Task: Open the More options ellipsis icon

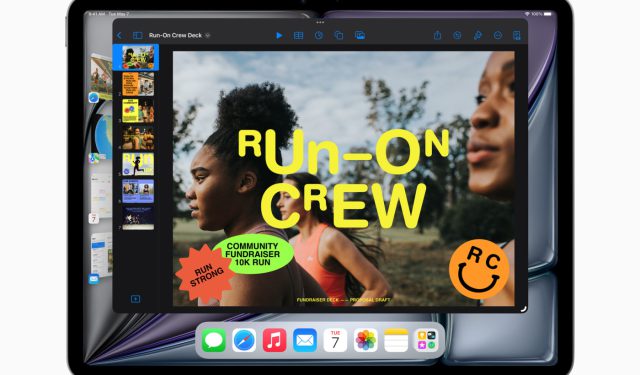Action: coord(498,36)
